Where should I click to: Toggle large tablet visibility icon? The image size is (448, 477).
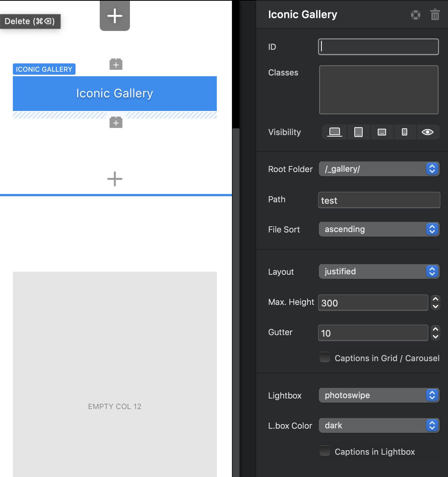(358, 132)
